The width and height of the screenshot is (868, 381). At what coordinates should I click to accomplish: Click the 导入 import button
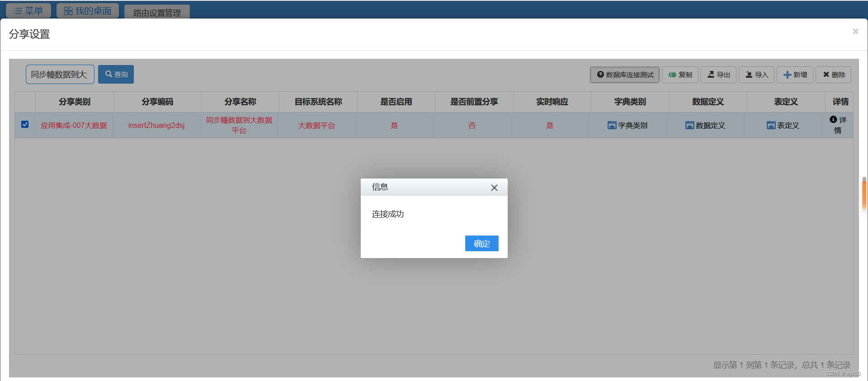[757, 75]
